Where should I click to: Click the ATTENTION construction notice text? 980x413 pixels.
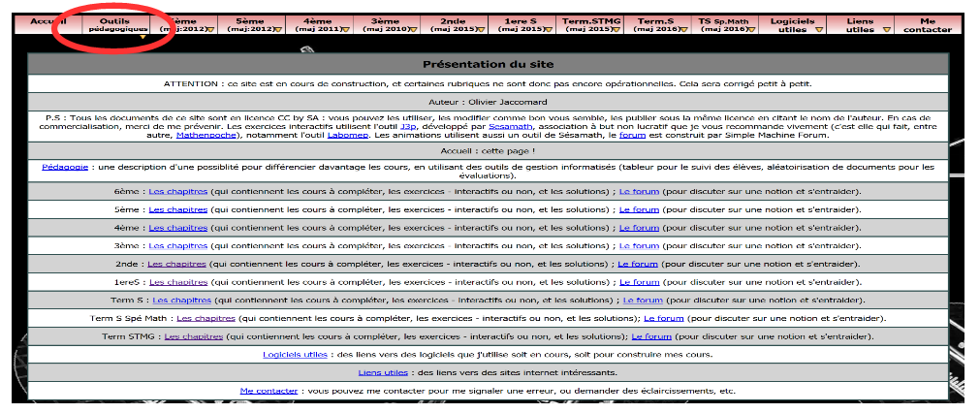(x=489, y=83)
